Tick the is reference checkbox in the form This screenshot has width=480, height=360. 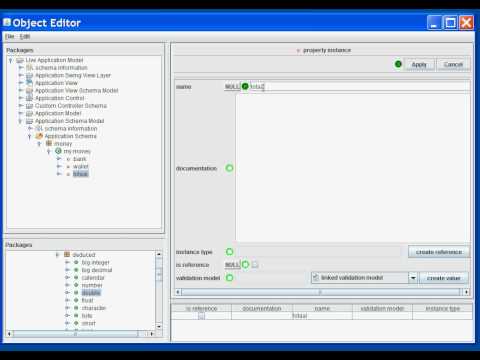(255, 265)
